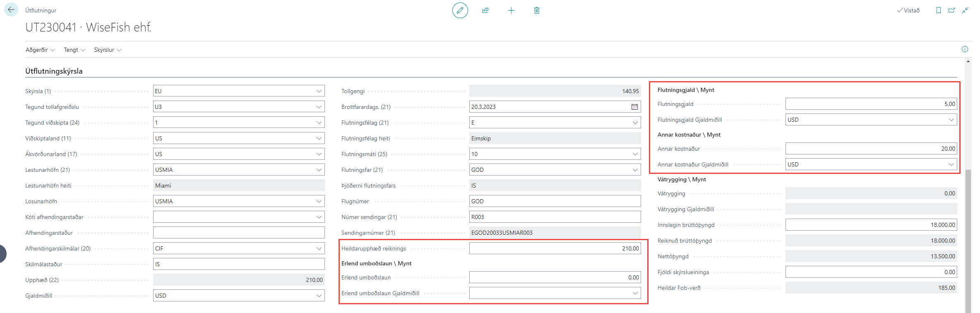Click the share icon in toolbar
The image size is (980, 313).
(485, 10)
